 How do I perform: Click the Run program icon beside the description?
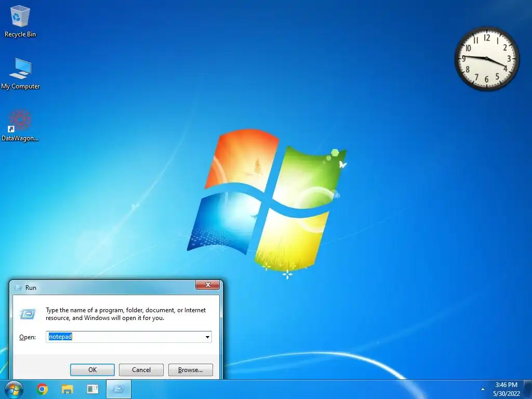pos(28,314)
